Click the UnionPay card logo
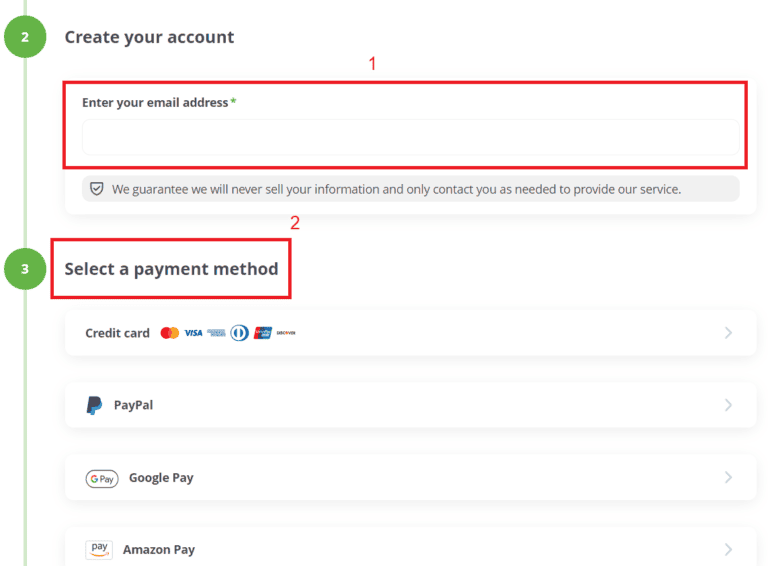Image resolution: width=768 pixels, height=566 pixels. click(263, 333)
